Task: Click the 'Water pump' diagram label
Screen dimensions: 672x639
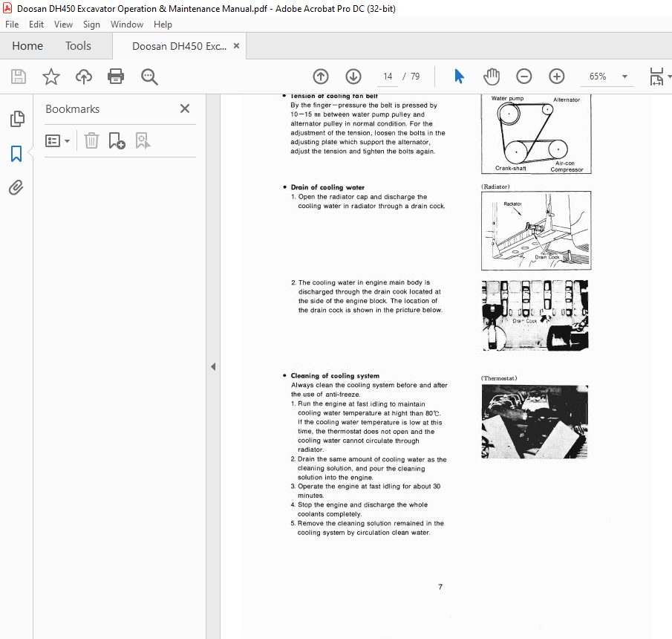Action: (x=507, y=98)
